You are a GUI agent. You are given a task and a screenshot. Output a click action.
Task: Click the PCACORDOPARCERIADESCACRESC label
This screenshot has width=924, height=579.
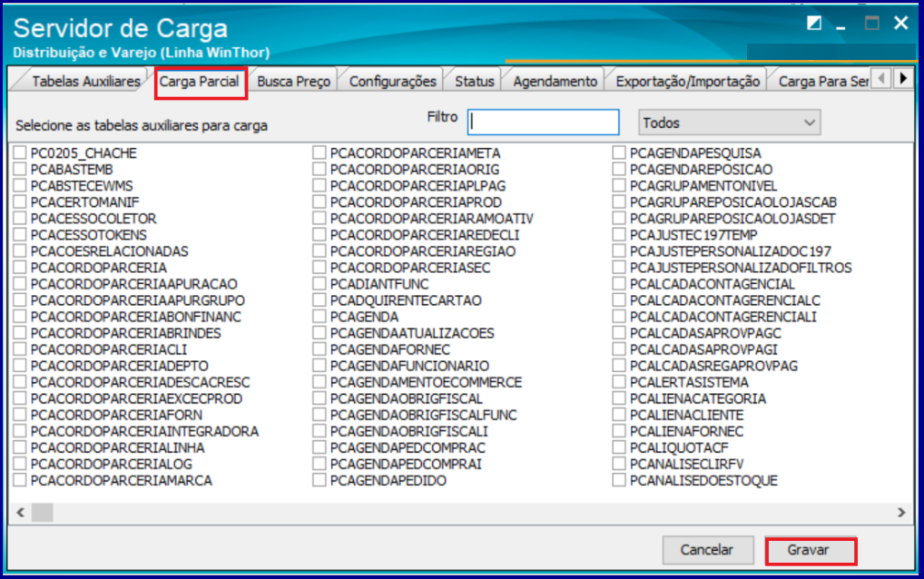(141, 382)
